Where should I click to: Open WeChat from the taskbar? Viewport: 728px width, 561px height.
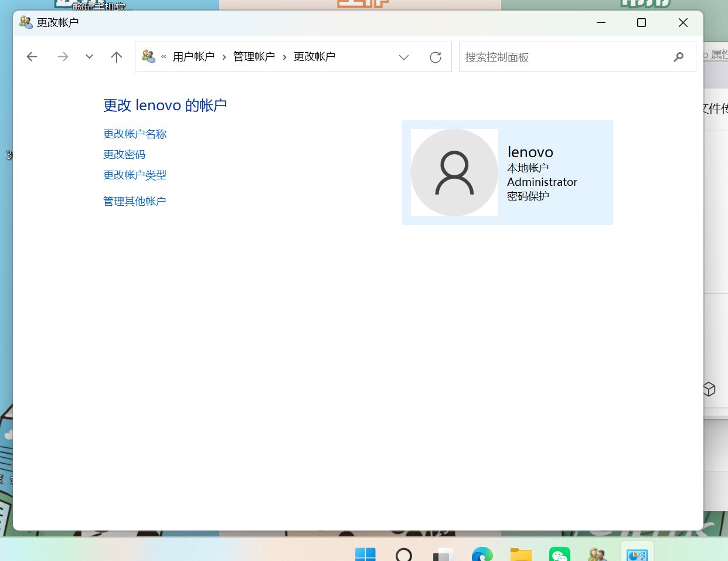pyautogui.click(x=560, y=554)
